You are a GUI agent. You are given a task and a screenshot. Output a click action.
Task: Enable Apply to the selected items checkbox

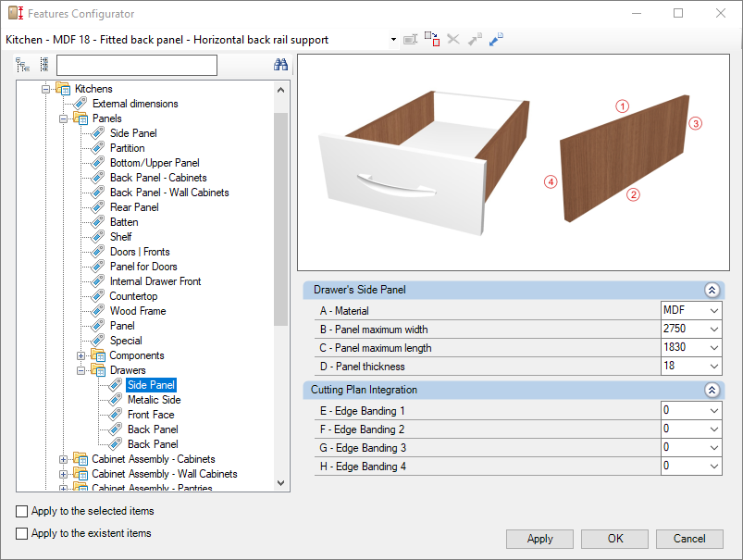click(22, 511)
